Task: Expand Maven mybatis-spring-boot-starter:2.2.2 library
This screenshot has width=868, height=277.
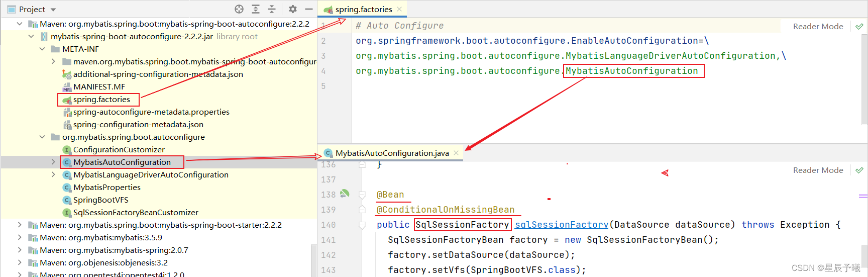Action: pos(20,225)
